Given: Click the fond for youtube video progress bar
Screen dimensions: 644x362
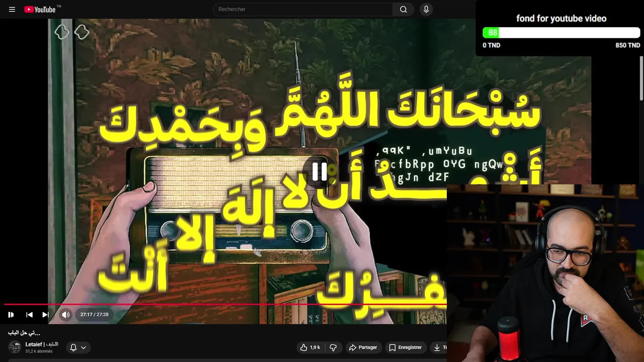Looking at the screenshot, I should point(561,33).
